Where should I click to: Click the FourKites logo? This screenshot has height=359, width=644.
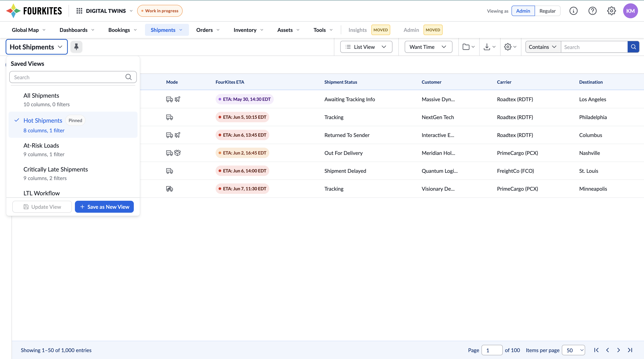pyautogui.click(x=34, y=11)
